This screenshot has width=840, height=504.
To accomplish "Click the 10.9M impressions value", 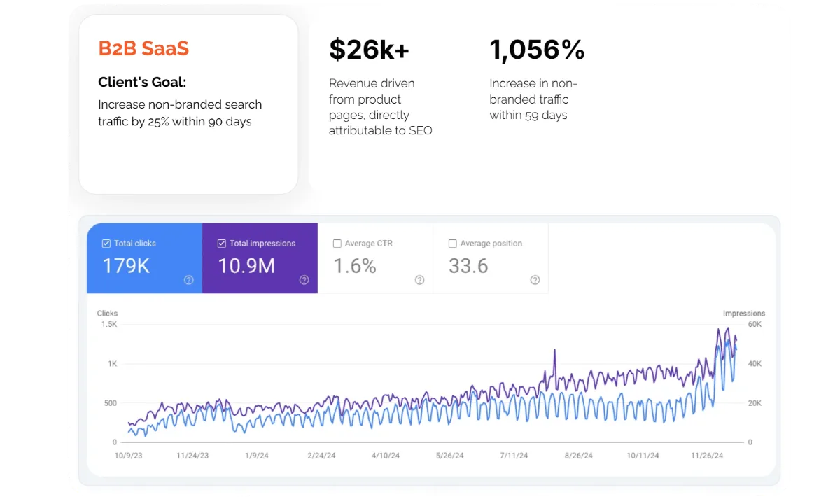I will point(246,266).
